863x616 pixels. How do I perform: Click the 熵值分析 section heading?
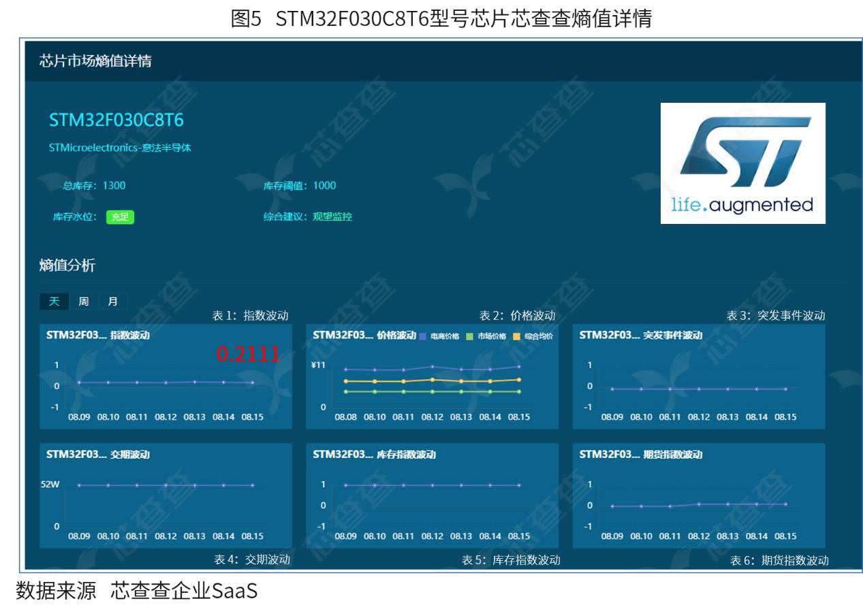point(67,265)
